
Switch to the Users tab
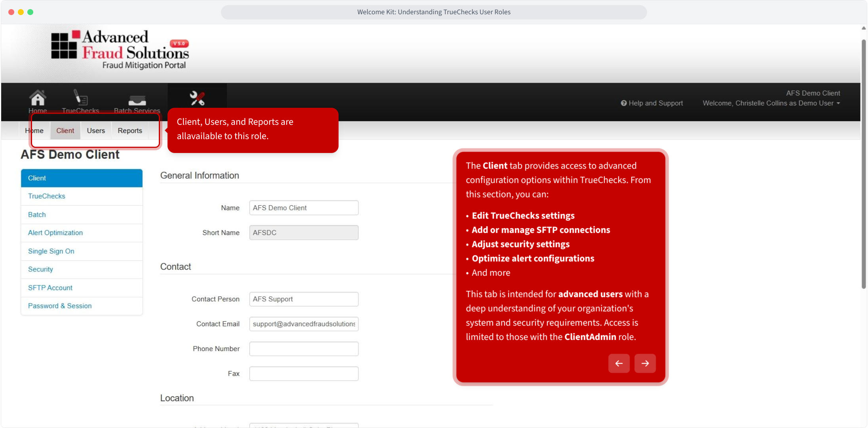tap(96, 131)
